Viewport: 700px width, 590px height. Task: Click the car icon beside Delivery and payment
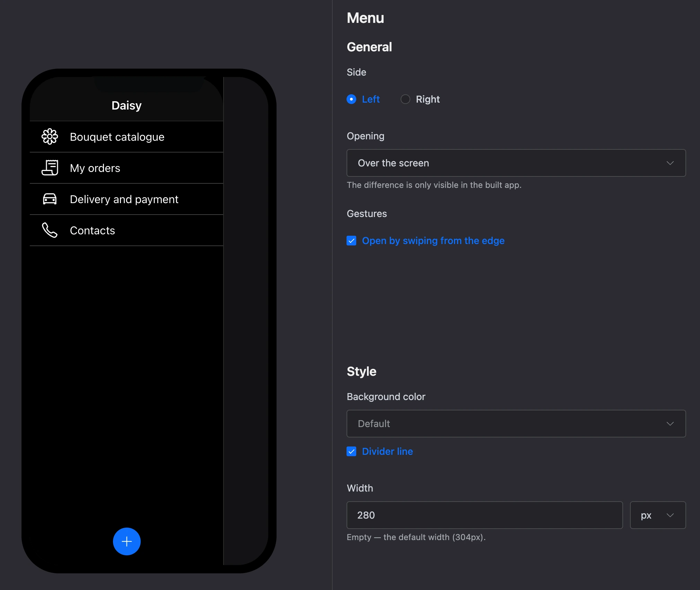(50, 199)
